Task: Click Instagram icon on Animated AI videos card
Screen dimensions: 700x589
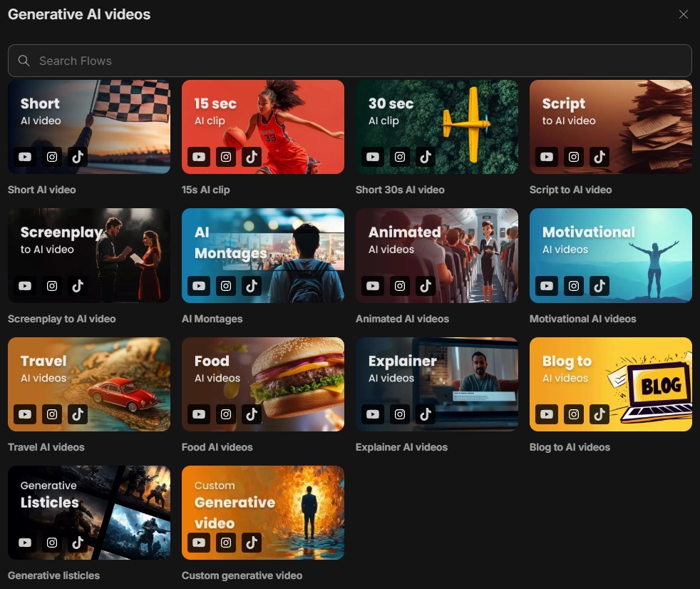Action: pos(400,286)
